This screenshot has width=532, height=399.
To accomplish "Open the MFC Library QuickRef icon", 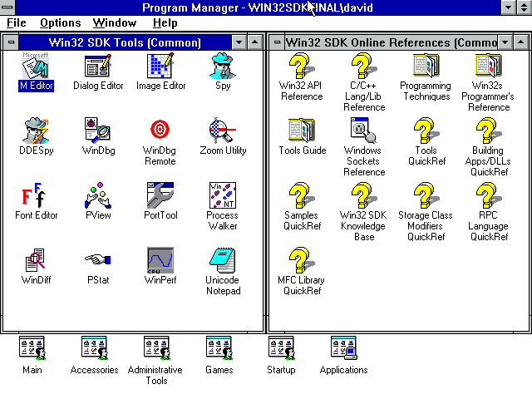I will 301,260.
